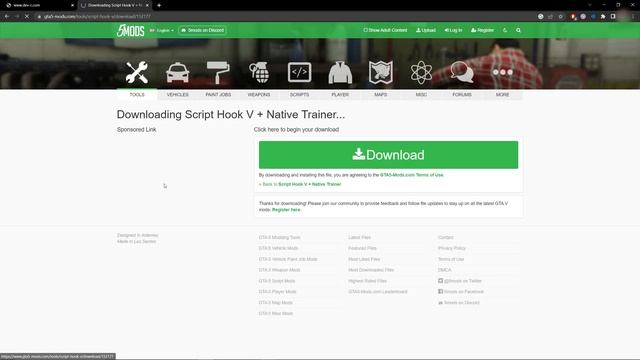This screenshot has height=360, width=640.
Task: Open the Weapons grenade category icon
Action: click(x=259, y=72)
